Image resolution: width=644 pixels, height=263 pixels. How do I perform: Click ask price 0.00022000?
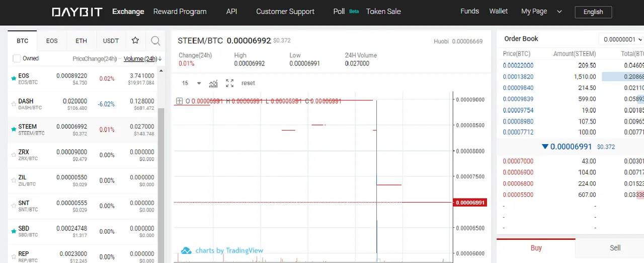pyautogui.click(x=518, y=65)
